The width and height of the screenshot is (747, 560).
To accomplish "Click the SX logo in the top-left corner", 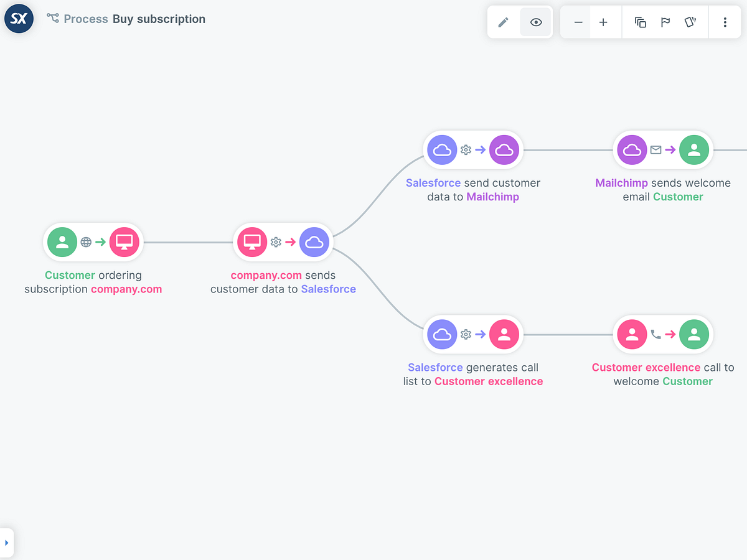I will tap(18, 19).
